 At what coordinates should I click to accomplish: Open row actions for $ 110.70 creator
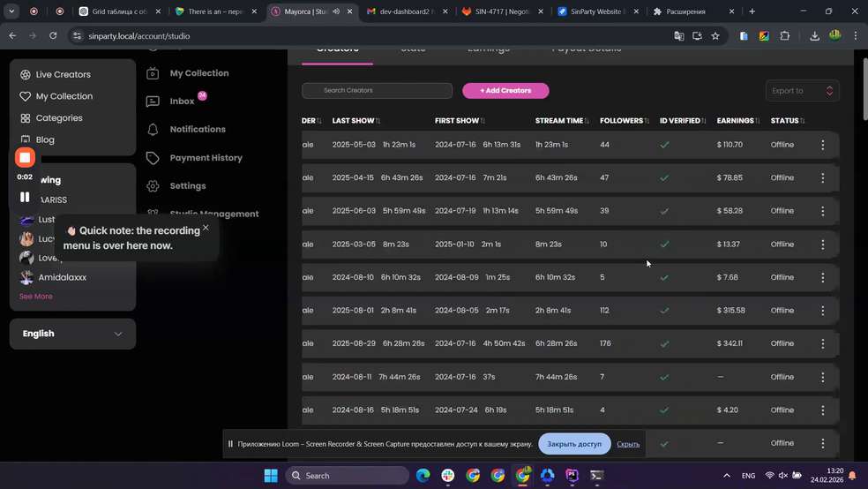point(823,145)
